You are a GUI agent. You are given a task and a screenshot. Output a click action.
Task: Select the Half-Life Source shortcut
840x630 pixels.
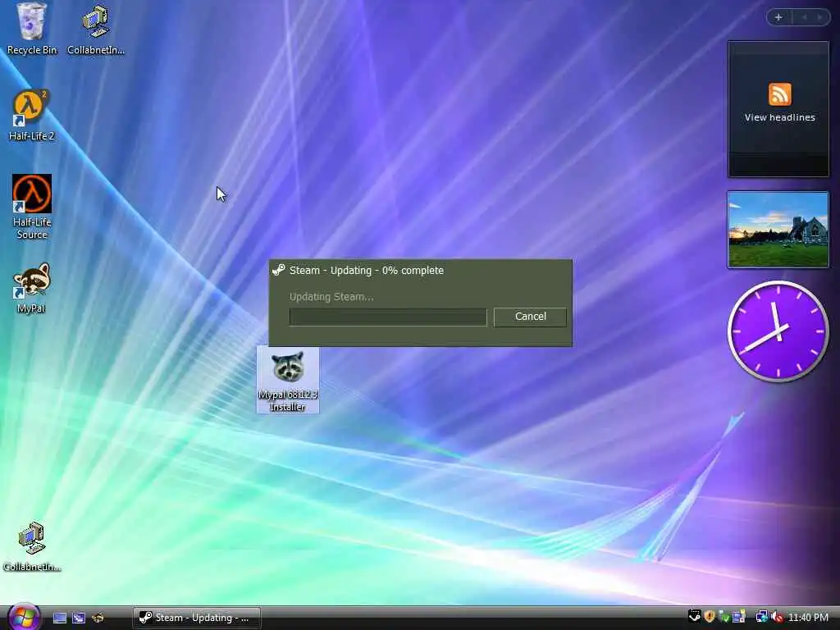pyautogui.click(x=32, y=207)
